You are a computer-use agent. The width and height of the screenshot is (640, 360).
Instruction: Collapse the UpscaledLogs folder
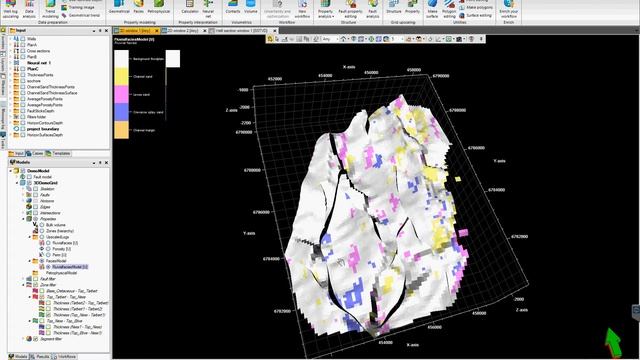pos(29,237)
